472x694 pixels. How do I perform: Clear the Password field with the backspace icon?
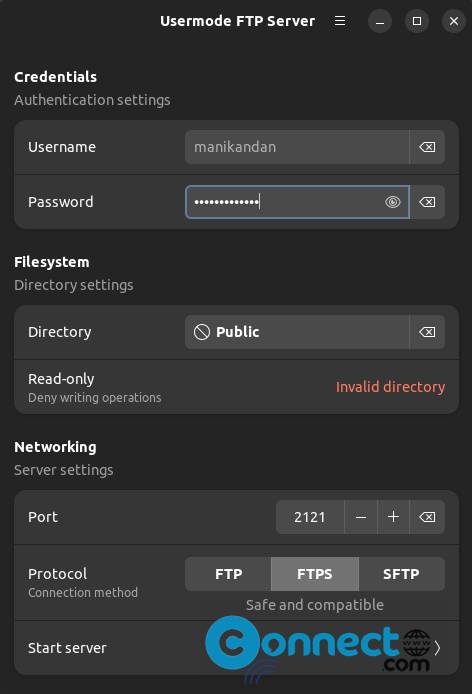click(427, 202)
